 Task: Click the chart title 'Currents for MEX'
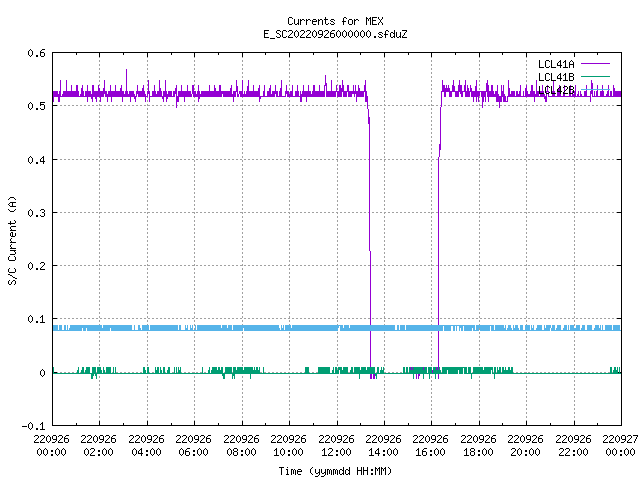point(335,21)
